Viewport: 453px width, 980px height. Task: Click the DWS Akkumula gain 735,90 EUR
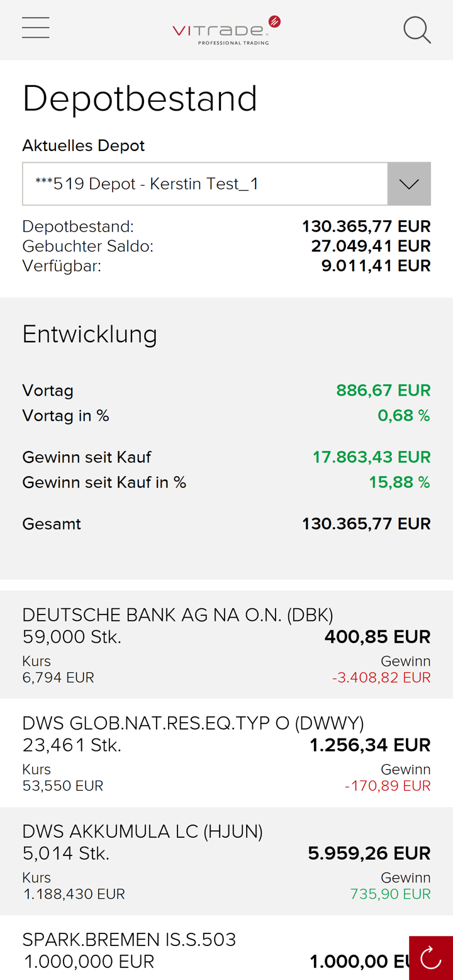390,894
